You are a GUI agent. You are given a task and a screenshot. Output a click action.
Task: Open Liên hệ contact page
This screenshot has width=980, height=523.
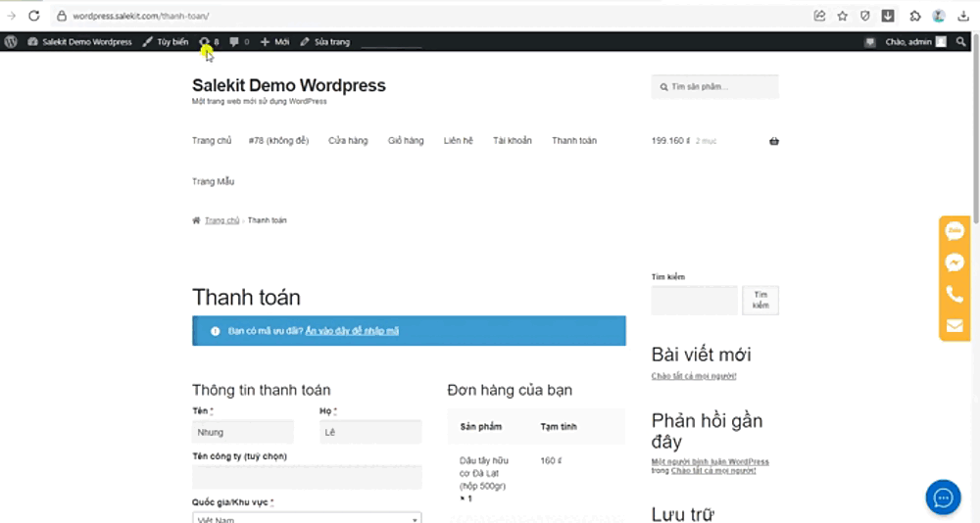[458, 141]
